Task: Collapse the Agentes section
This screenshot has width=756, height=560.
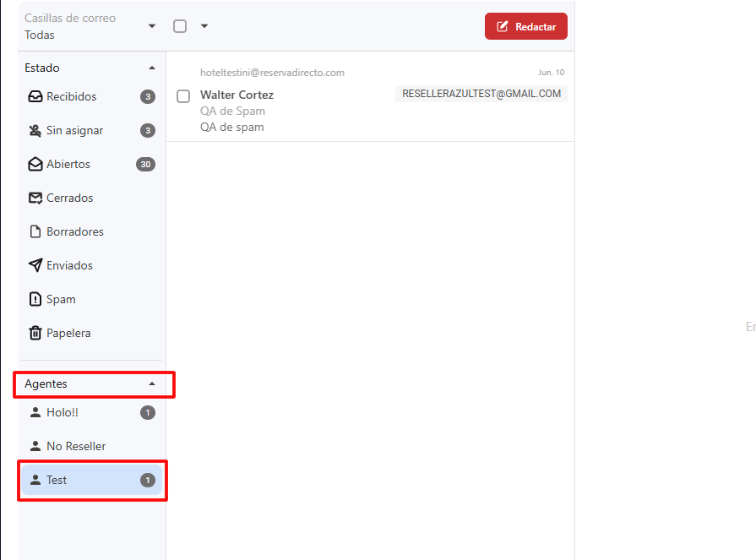Action: 152,383
